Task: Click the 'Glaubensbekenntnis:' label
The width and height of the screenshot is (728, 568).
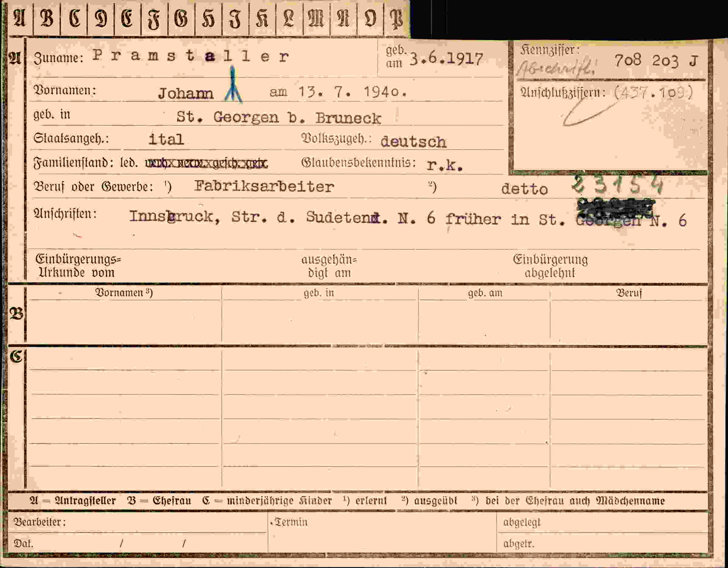Action: coord(359,162)
